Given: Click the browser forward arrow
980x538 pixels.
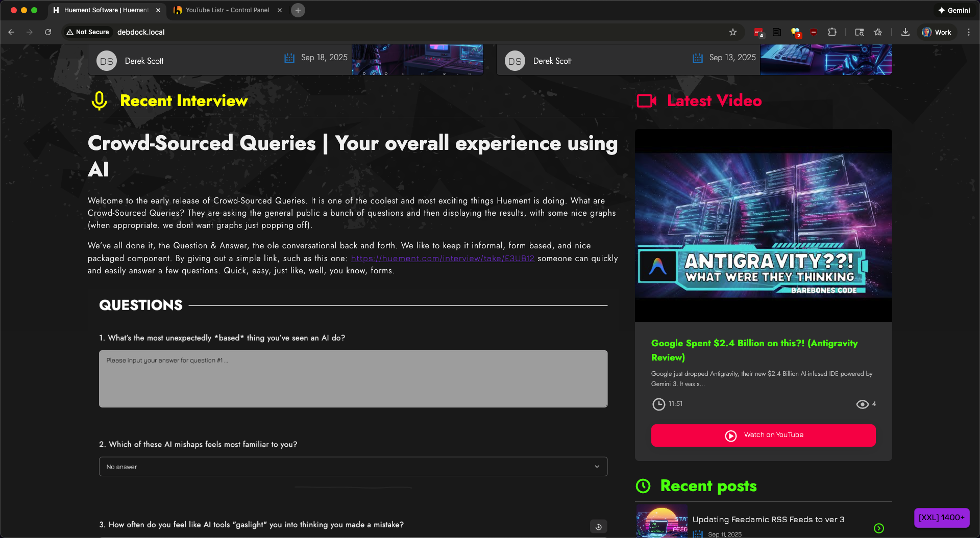Looking at the screenshot, I should click(30, 32).
